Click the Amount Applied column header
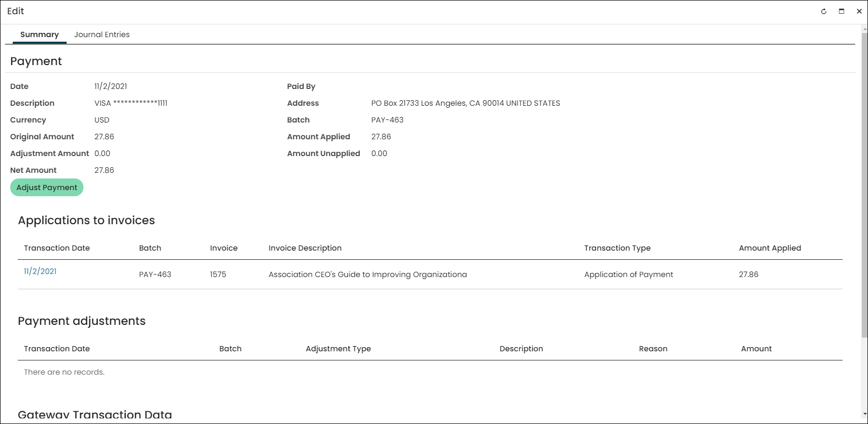Viewport: 868px width, 424px height. click(770, 248)
